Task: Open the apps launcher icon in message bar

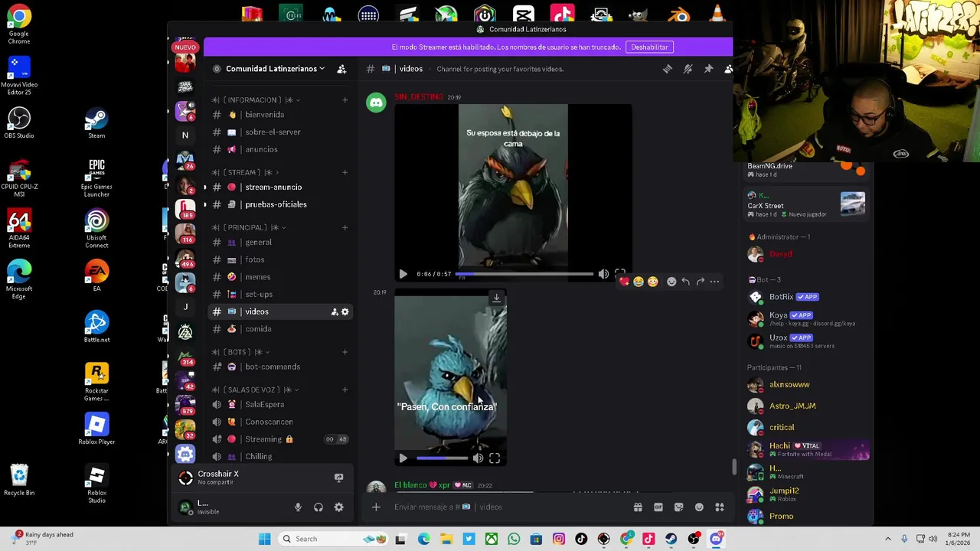Action: point(720,507)
